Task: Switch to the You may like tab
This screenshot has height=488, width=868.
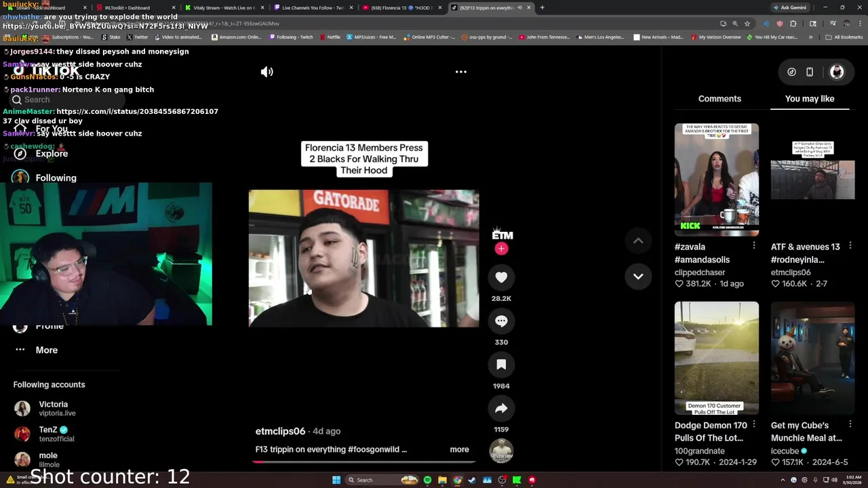Action: click(x=810, y=99)
